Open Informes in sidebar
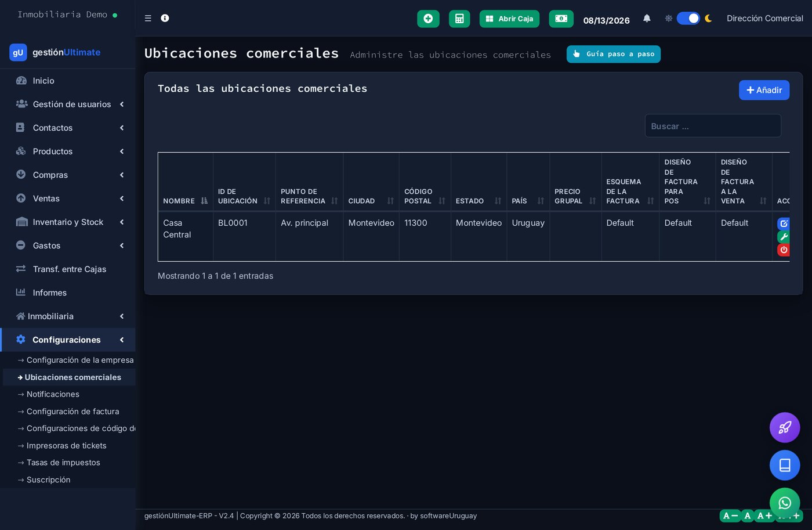This screenshot has width=812, height=530. (69, 293)
